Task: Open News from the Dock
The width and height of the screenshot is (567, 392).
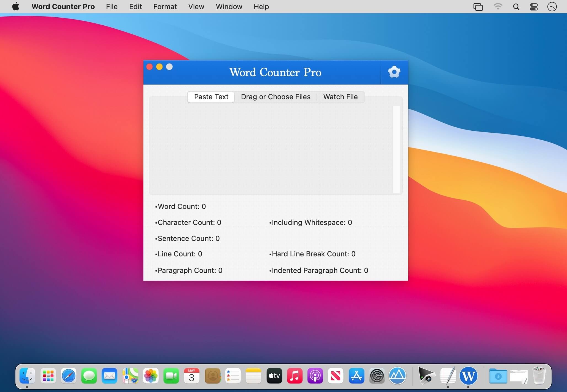Action: (336, 375)
